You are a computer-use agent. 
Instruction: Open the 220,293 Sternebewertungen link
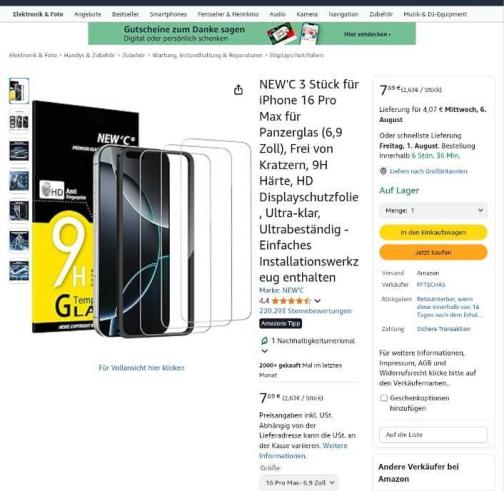click(x=305, y=311)
